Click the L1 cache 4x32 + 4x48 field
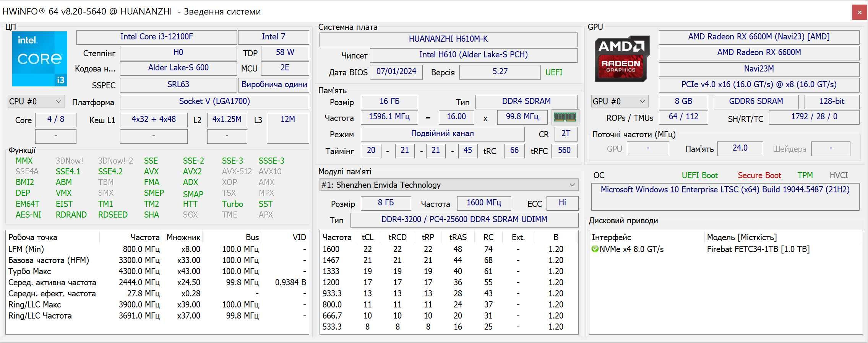868x343 pixels. coord(154,120)
